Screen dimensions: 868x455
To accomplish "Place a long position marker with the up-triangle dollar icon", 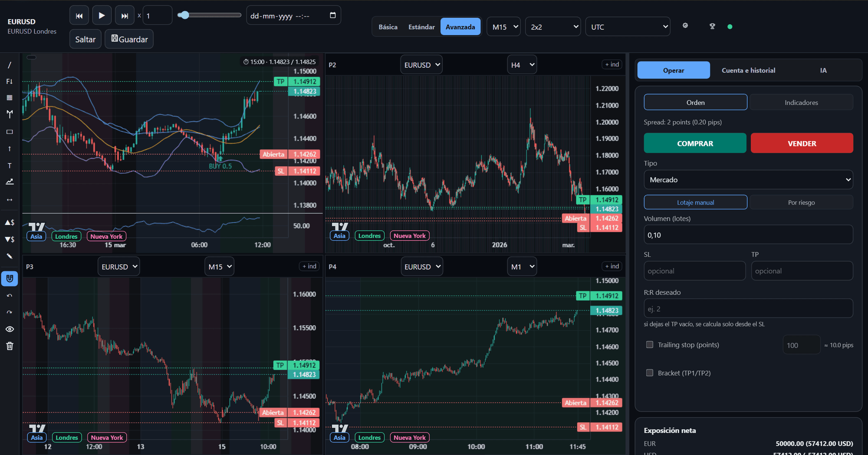I will pyautogui.click(x=10, y=222).
